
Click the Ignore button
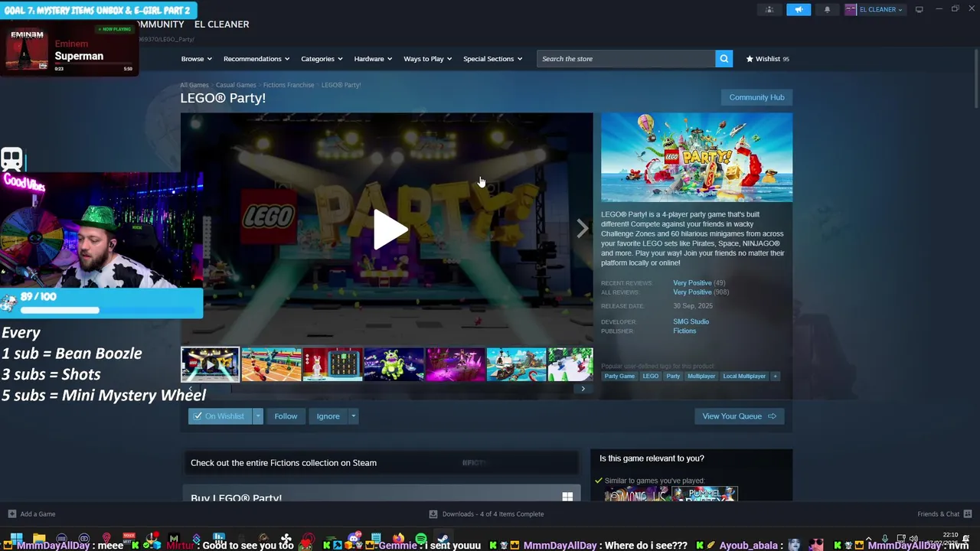tap(328, 416)
